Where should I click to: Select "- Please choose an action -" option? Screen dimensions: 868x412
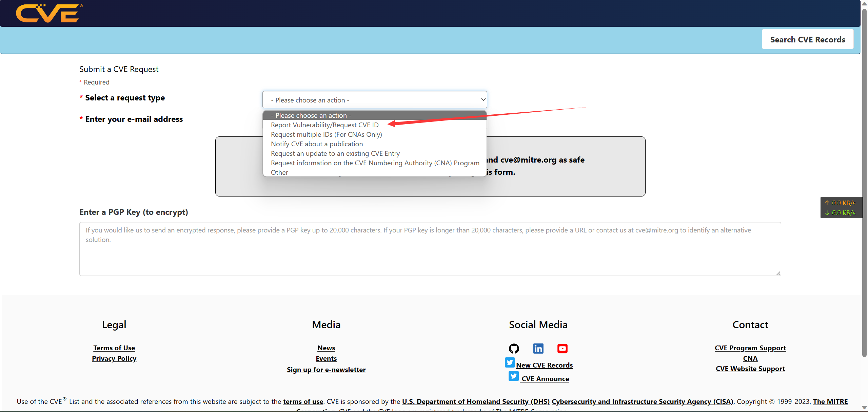tap(375, 115)
